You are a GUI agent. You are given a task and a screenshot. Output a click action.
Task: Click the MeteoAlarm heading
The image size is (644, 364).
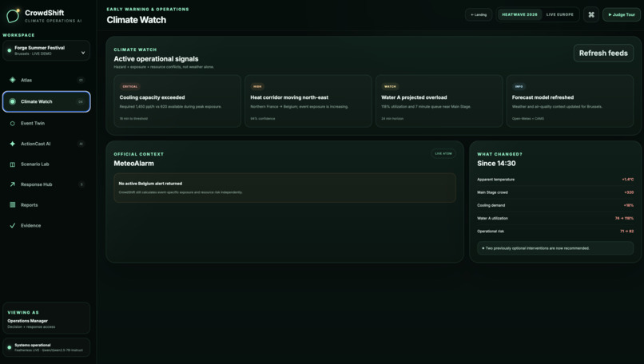tap(134, 164)
